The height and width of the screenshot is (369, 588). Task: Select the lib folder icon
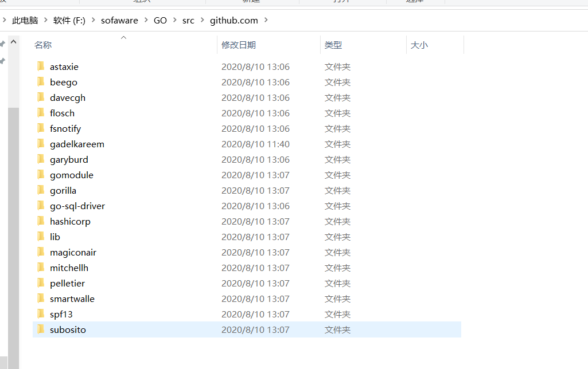pos(41,237)
